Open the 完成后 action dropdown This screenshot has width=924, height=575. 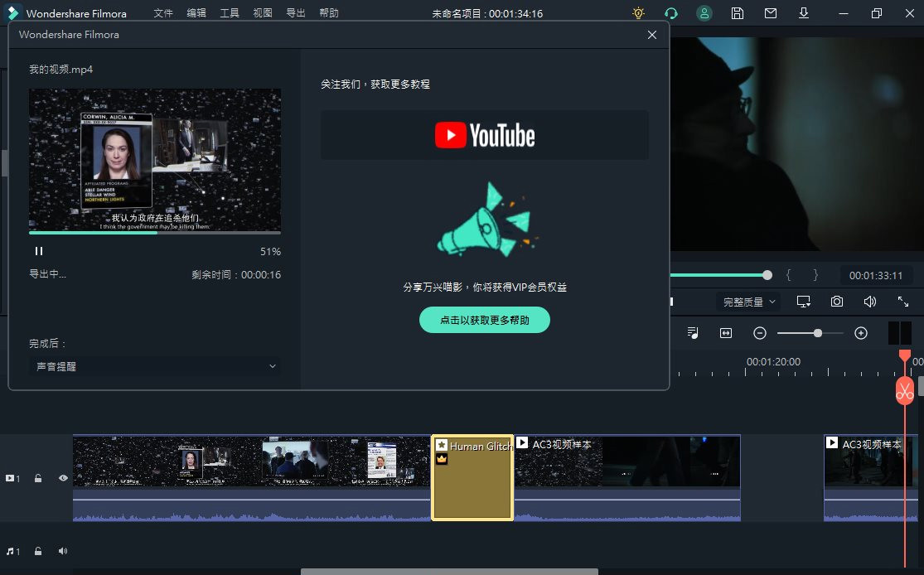pyautogui.click(x=154, y=365)
